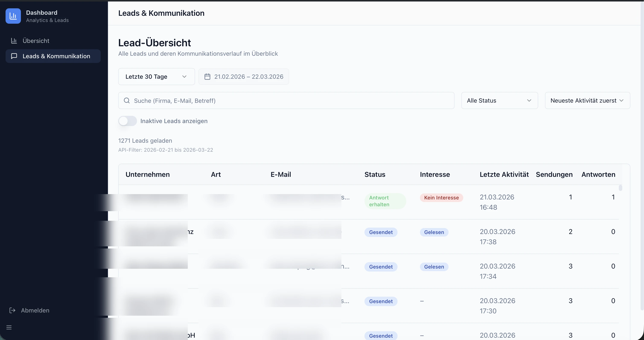Screen dimensions: 644x340
Task: Open the Neueste Aktivität zuerst sort dropdown
Action: click(587, 101)
